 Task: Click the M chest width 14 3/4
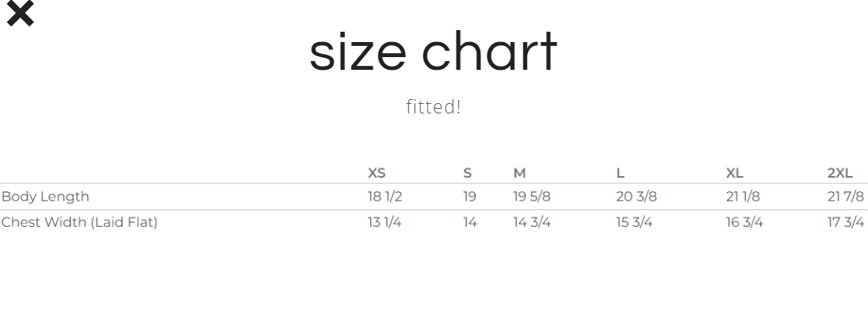coord(532,223)
